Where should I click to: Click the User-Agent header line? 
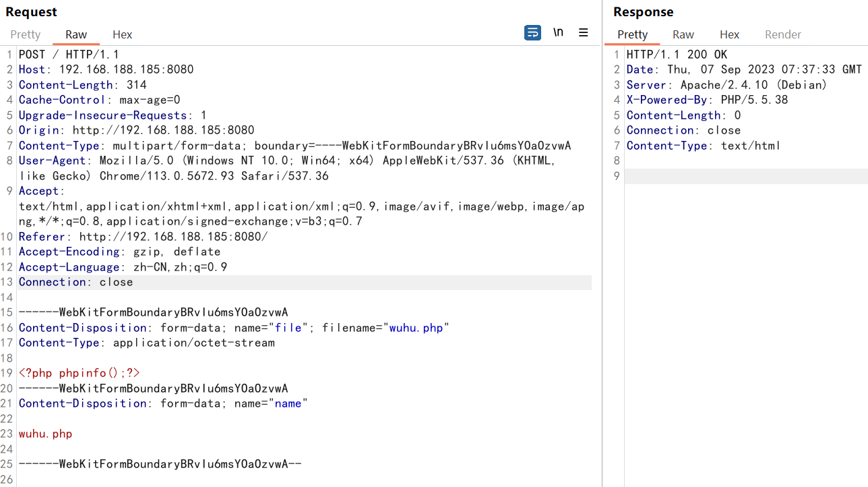(x=287, y=168)
